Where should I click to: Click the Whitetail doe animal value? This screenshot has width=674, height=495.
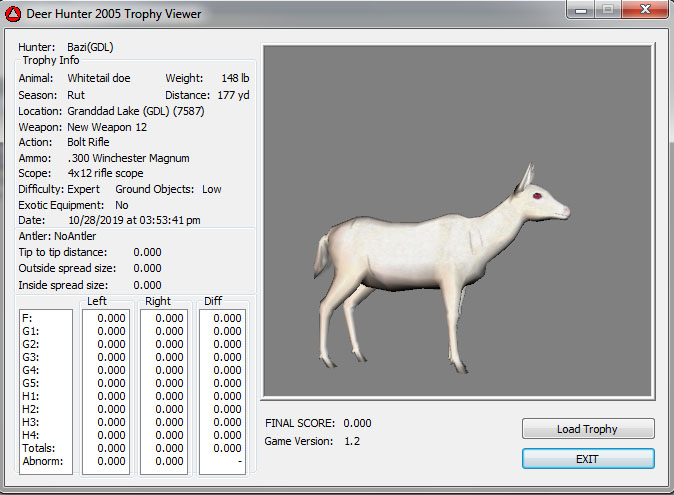(x=103, y=78)
